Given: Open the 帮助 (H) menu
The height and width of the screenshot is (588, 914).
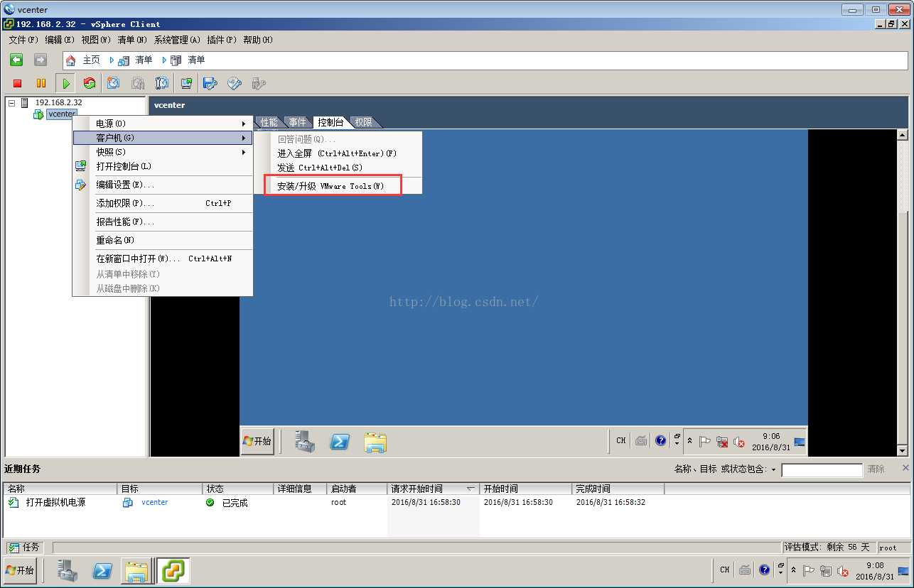Looking at the screenshot, I should (x=258, y=40).
